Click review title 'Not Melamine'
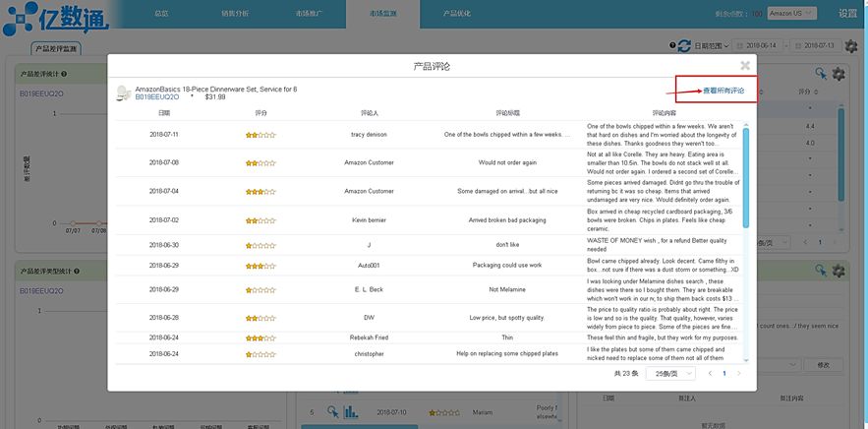868x429 pixels. click(x=507, y=290)
